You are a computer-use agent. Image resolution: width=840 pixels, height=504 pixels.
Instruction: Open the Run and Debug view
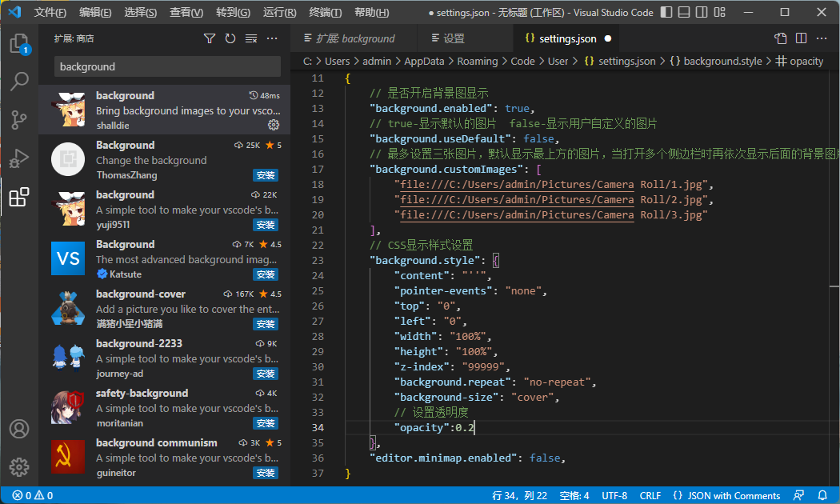point(19,158)
